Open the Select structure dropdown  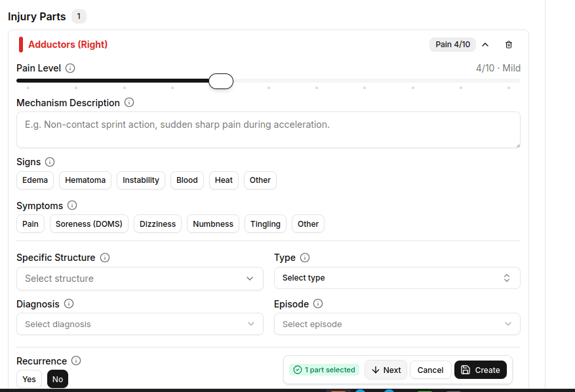[x=140, y=279]
